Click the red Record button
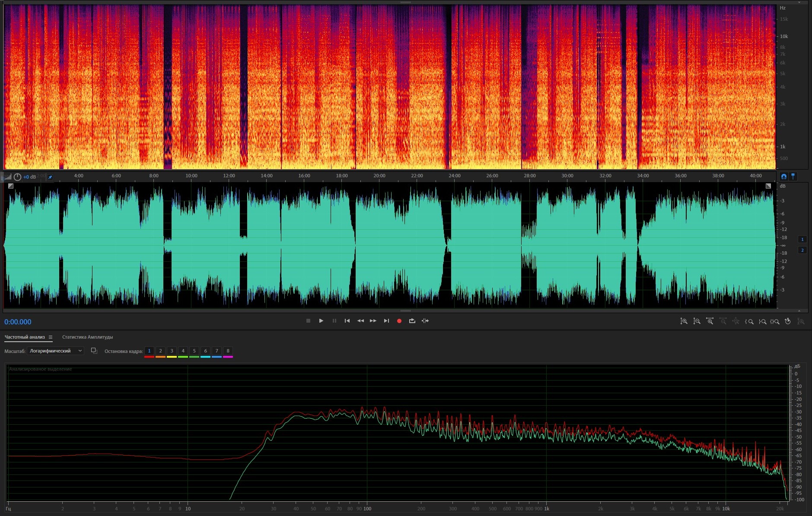The width and height of the screenshot is (812, 516). (x=399, y=321)
